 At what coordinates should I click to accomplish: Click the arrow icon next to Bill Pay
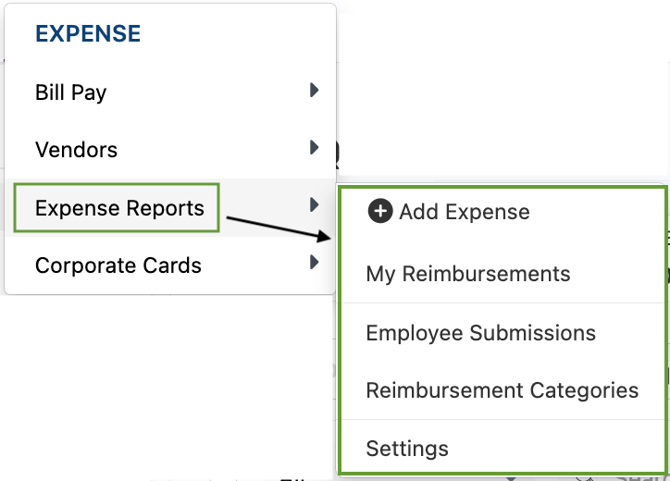(x=314, y=90)
